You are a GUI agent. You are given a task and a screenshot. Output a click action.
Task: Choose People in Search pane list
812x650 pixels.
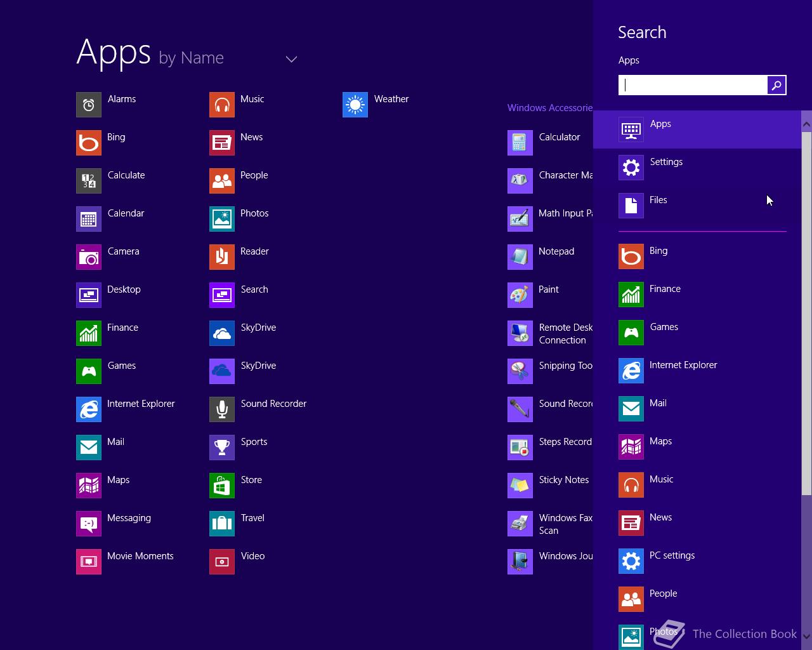(x=697, y=599)
